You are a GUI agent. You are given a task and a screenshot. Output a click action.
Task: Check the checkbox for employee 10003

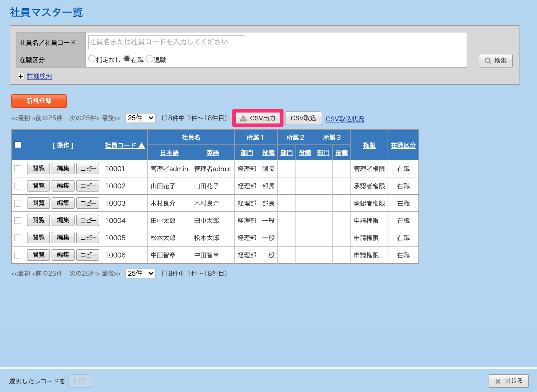pyautogui.click(x=18, y=203)
